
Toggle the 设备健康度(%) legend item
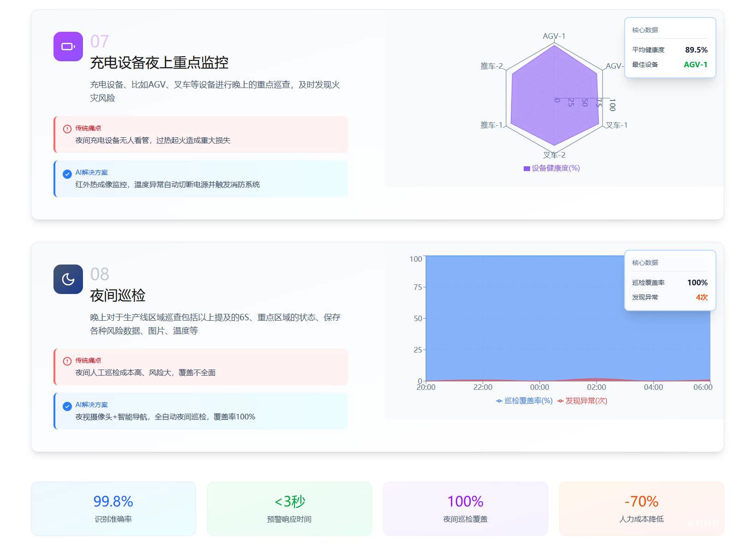click(551, 168)
